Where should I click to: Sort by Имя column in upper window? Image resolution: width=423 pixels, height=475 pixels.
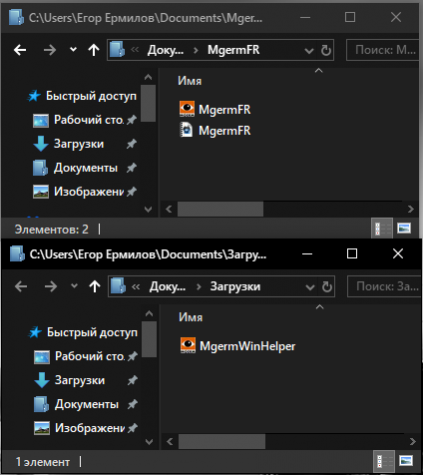[x=189, y=81]
